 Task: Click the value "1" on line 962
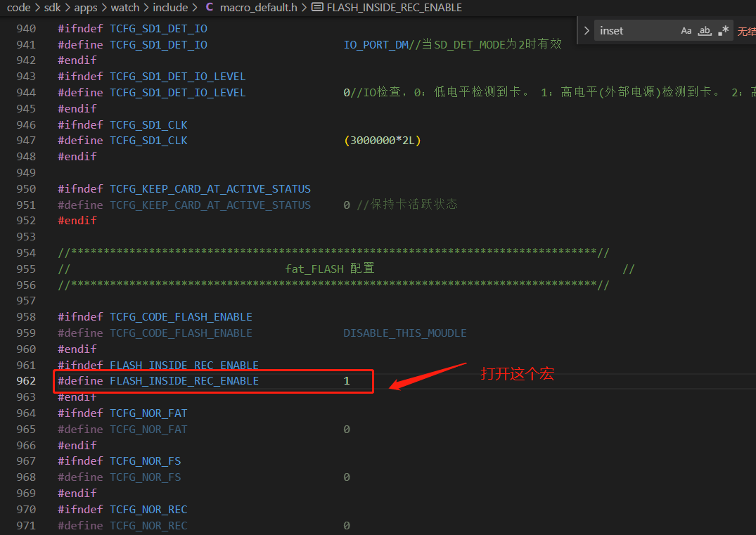347,381
